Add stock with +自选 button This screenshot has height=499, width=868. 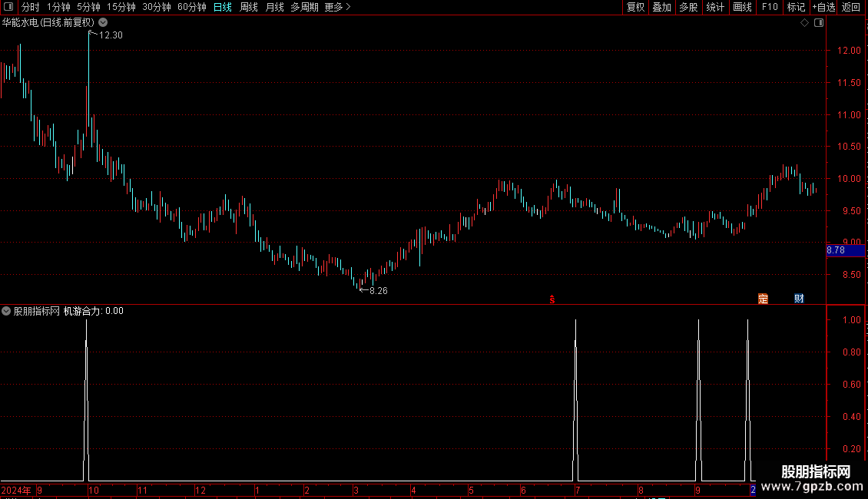pyautogui.click(x=823, y=7)
